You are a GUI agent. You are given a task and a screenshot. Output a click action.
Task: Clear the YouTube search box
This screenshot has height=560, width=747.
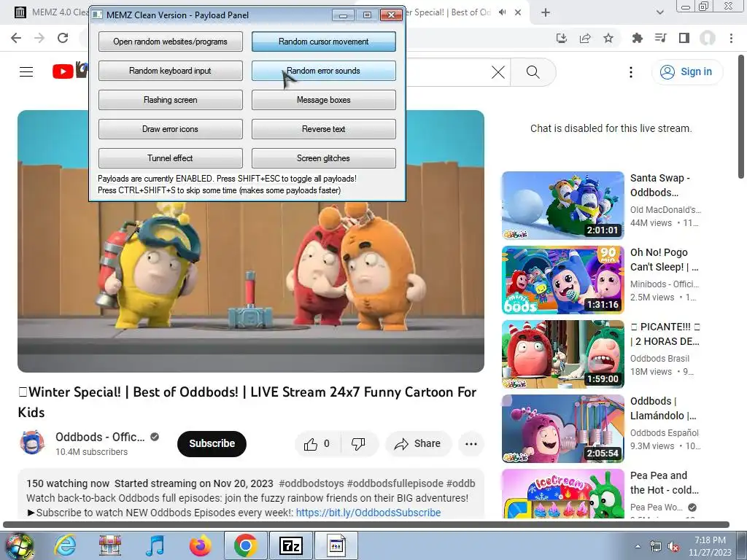coord(498,72)
